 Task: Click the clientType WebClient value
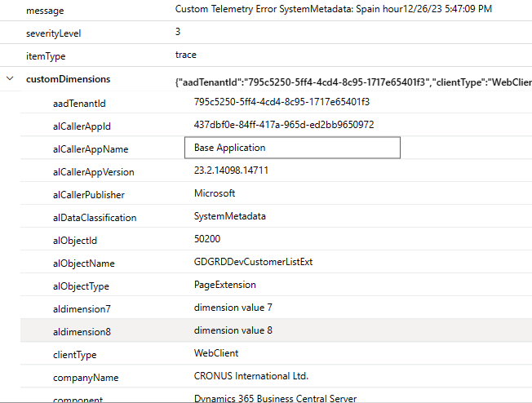(x=216, y=353)
